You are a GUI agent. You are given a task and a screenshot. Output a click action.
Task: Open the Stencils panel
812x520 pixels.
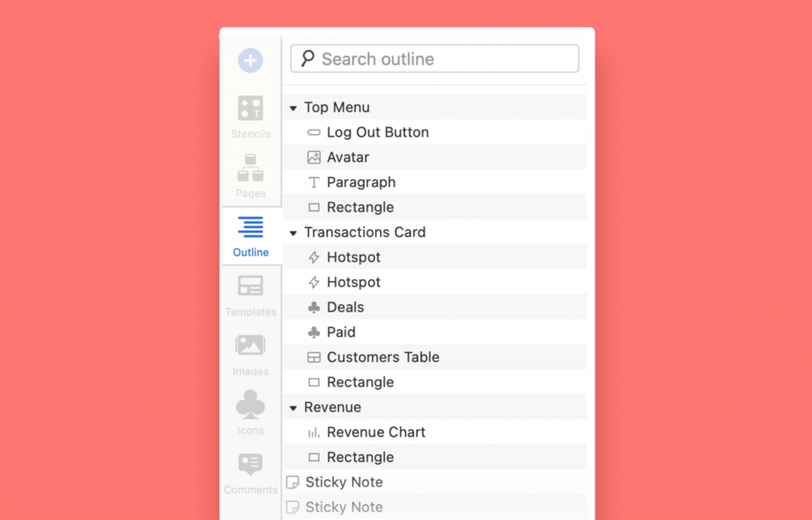point(251,117)
